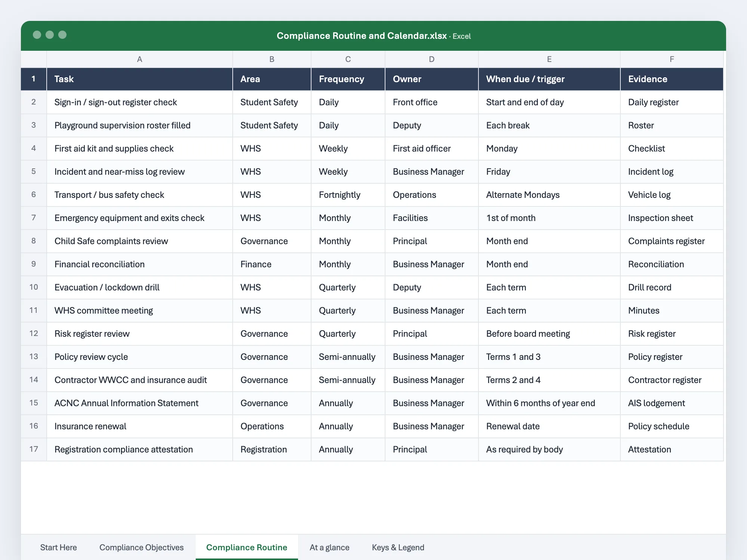Select cell 'Contractor WWCC and insurance audit'

click(140, 380)
